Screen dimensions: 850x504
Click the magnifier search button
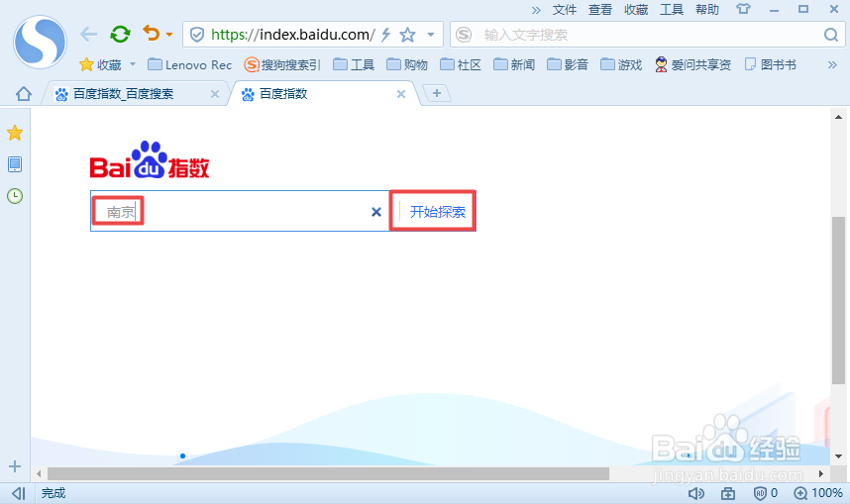pos(831,35)
